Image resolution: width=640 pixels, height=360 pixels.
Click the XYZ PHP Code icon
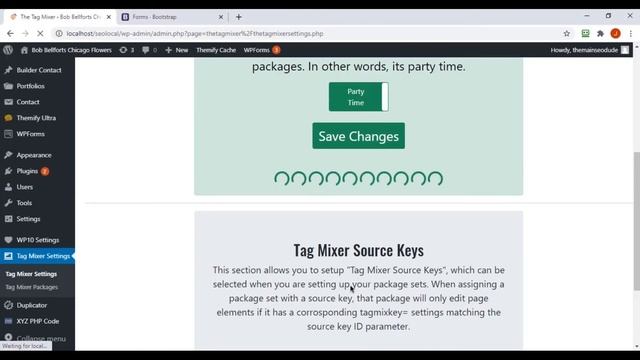click(x=8, y=321)
